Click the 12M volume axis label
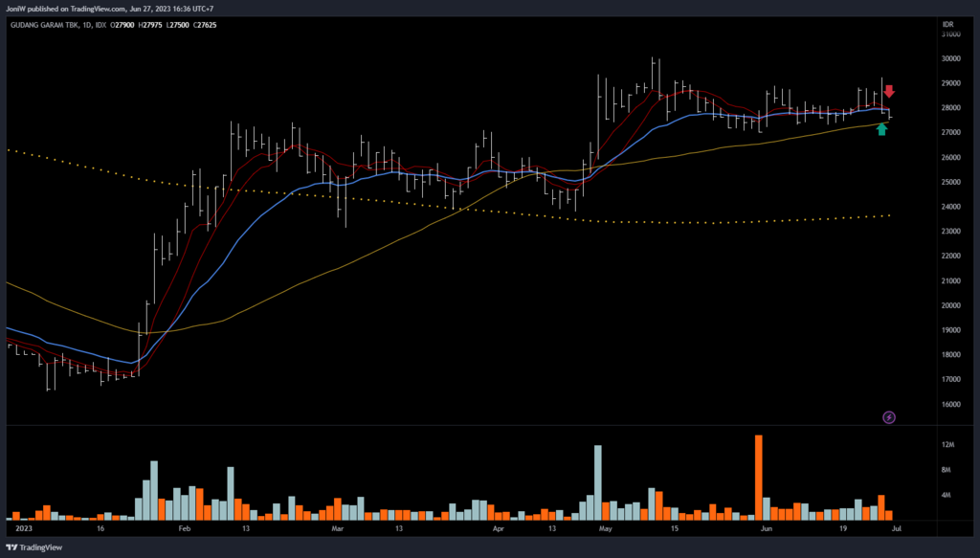Viewport: 980px width, 558px height. [x=947, y=445]
